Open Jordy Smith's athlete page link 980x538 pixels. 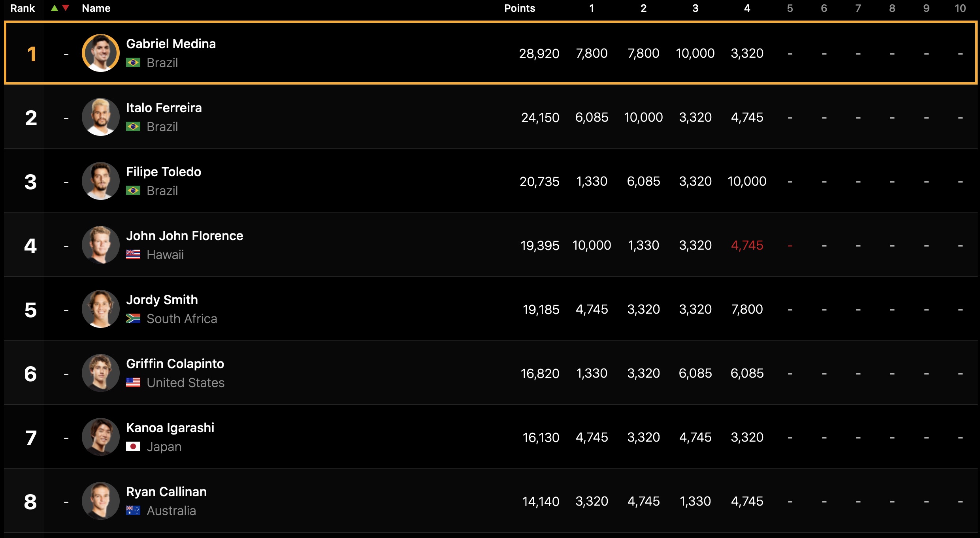[x=162, y=300]
